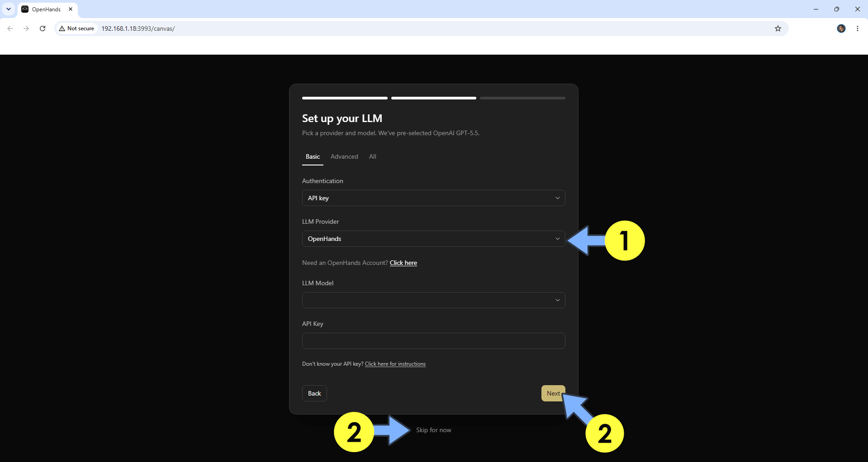The image size is (868, 462).
Task: Click the third setup progress bar segment
Action: (522, 98)
